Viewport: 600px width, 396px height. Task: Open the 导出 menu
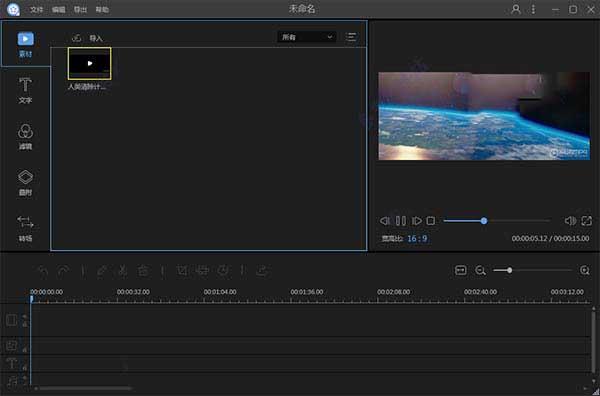click(x=80, y=10)
